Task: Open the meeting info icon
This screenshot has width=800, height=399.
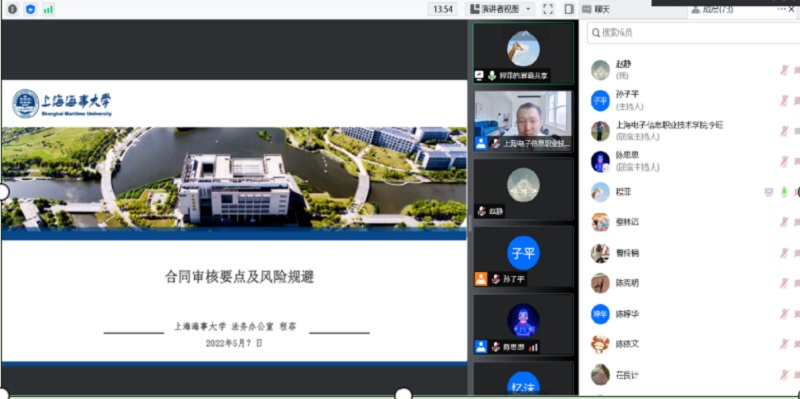Action: [x=12, y=9]
